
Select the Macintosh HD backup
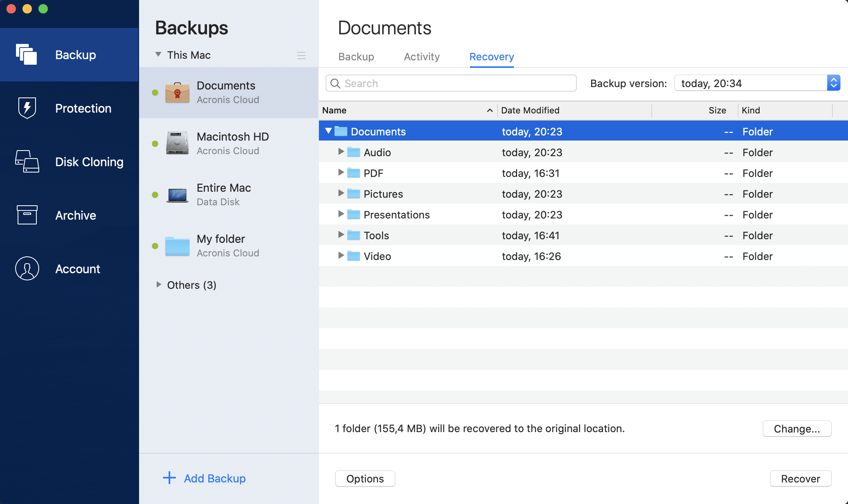coord(229,143)
